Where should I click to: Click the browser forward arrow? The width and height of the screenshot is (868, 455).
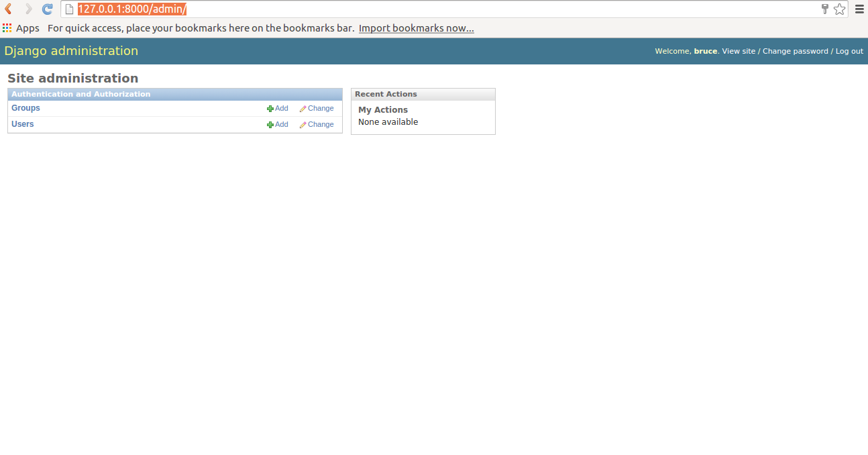click(28, 9)
